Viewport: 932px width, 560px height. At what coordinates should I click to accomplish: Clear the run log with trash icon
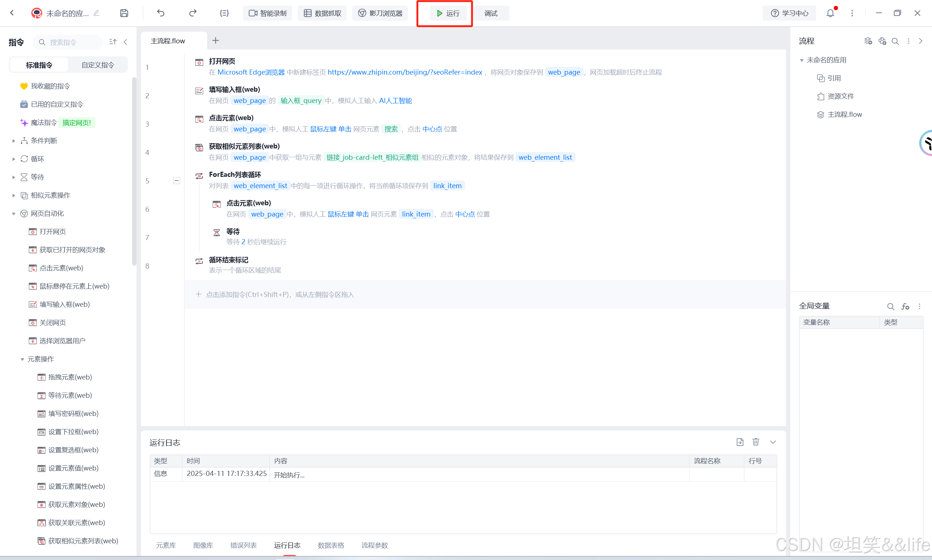756,442
